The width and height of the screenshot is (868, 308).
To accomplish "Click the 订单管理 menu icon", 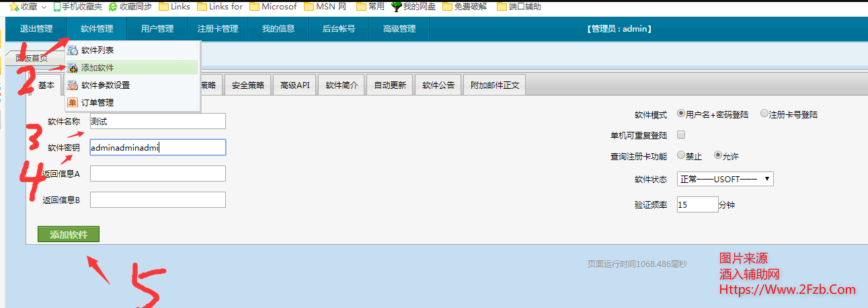I will pos(73,103).
